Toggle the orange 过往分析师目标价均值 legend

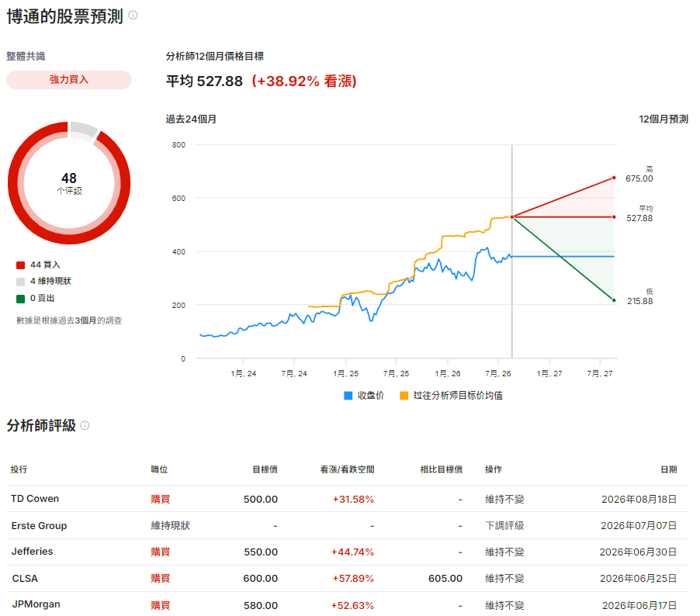[452, 396]
